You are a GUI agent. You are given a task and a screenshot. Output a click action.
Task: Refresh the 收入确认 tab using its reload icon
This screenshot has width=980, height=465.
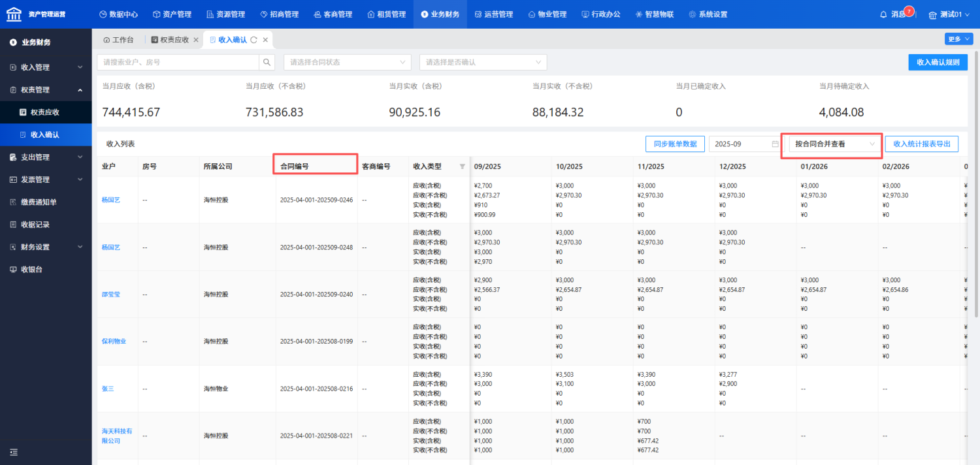tap(254, 40)
